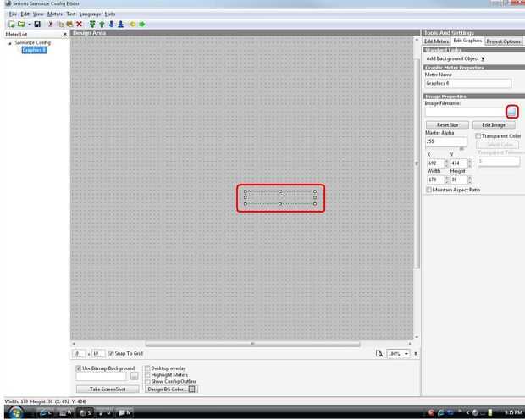Click the Reset Size button
This screenshot has height=420, width=525.
[447, 125]
